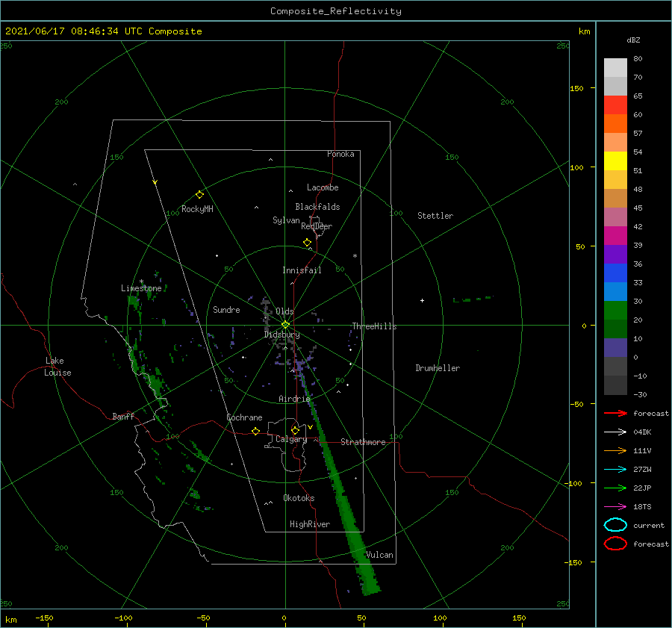Click the Cochrane label
672x628 pixels.
point(244,417)
